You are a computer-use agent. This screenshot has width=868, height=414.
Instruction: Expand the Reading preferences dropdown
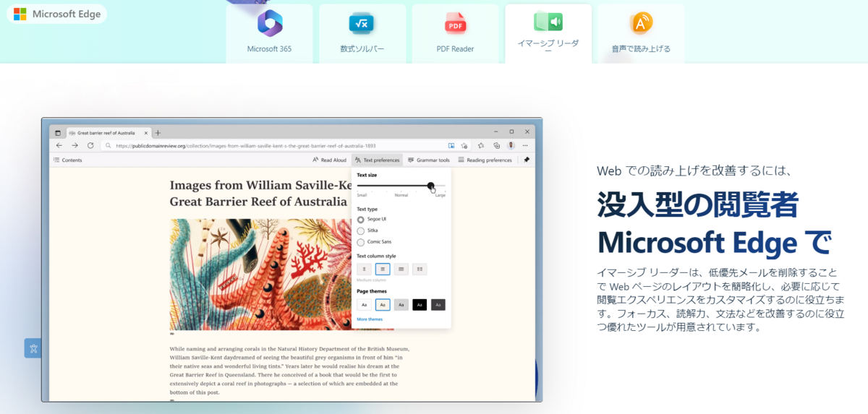click(x=485, y=160)
